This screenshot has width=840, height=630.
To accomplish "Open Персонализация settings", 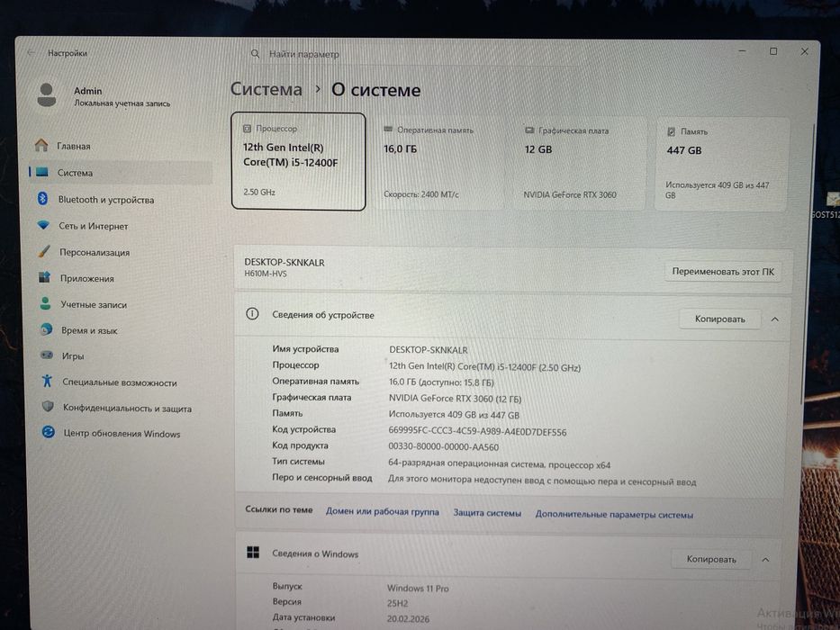I will pos(122,252).
